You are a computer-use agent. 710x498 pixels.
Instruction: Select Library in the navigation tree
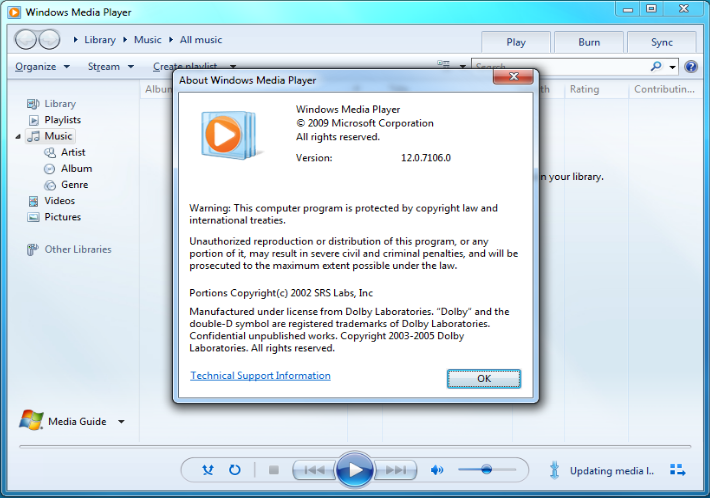[x=60, y=104]
